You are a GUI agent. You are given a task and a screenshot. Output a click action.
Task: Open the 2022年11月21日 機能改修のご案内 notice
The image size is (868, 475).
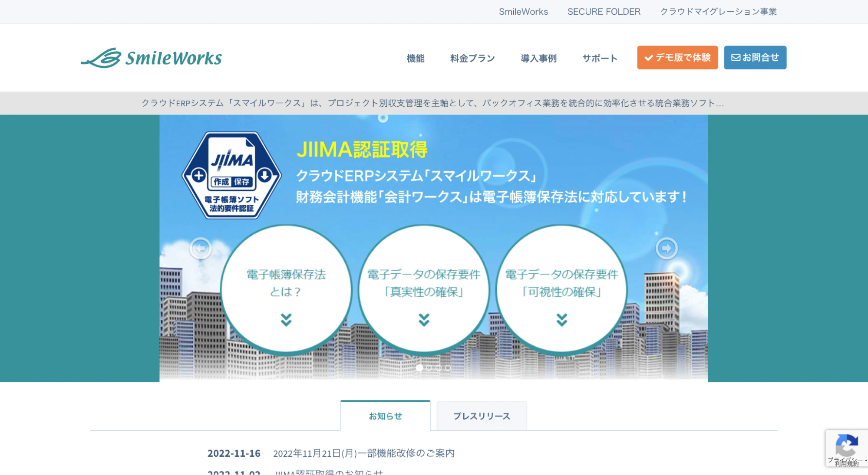coord(364,453)
